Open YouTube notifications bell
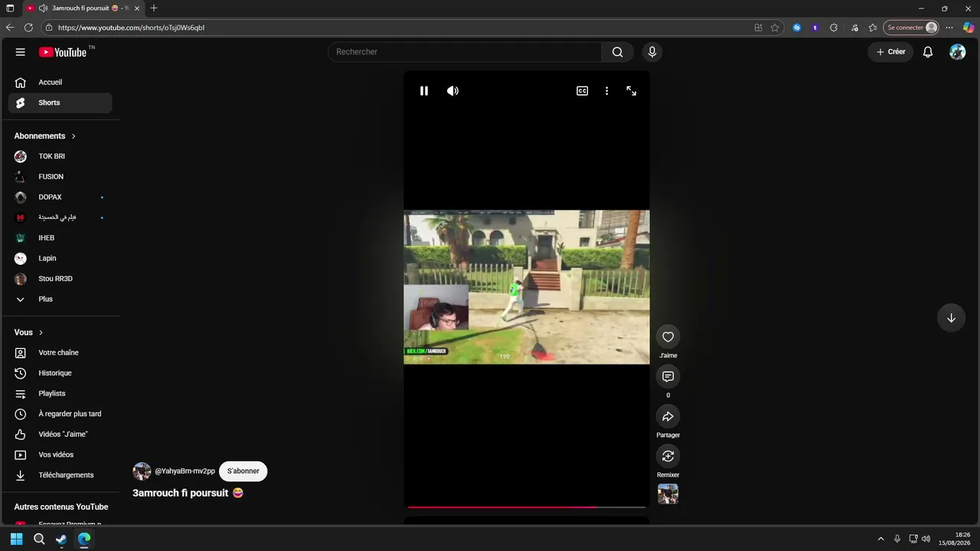Screen dimensions: 980x551 coord(928,52)
